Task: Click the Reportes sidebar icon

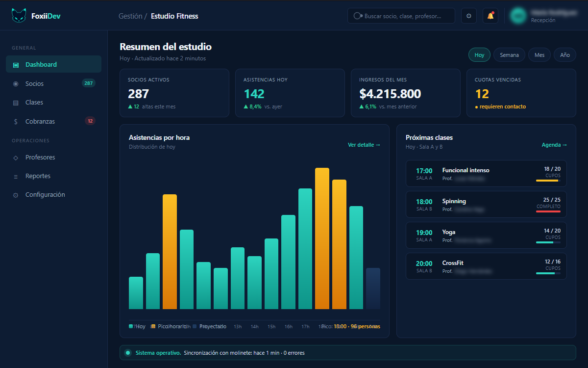Action: point(16,176)
